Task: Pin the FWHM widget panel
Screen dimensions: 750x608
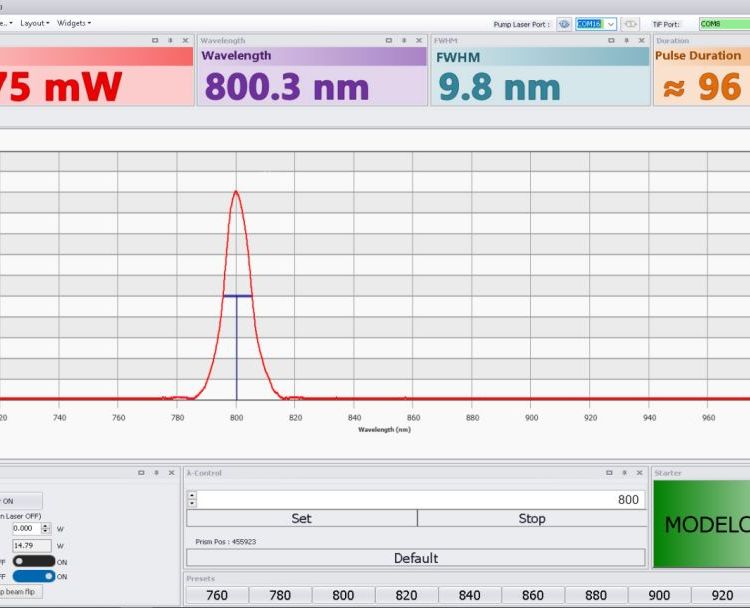Action: pos(627,41)
